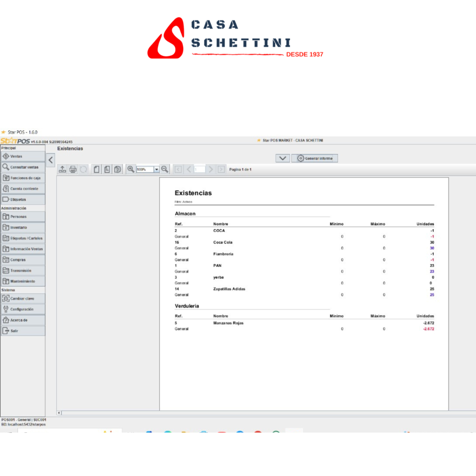The height and width of the screenshot is (476, 476).
Task: Open the 100% zoom level dropdown
Action: coord(157,169)
